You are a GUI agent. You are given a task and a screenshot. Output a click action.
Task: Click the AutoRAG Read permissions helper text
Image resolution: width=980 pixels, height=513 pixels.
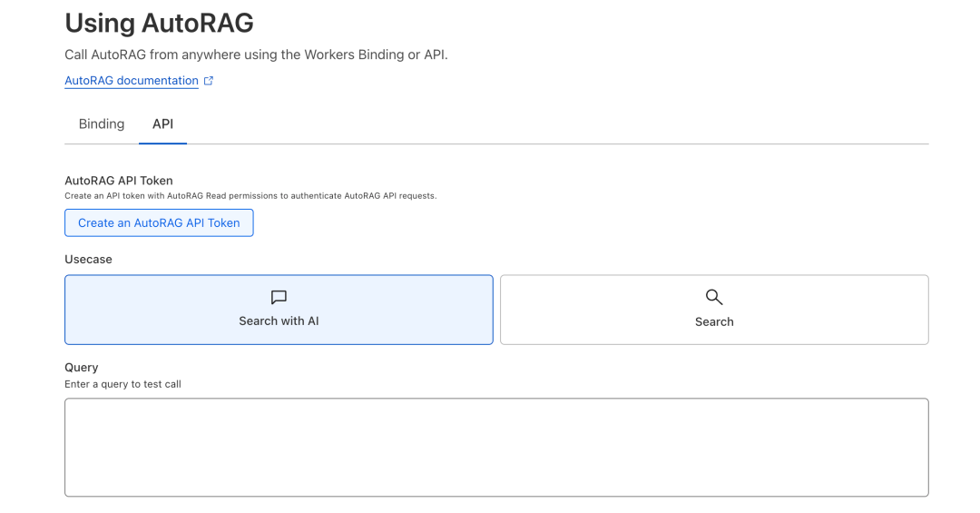(x=250, y=196)
